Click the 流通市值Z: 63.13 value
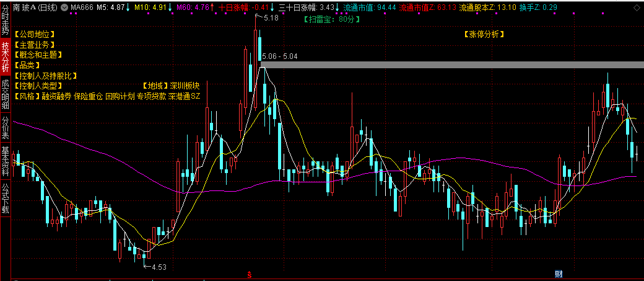 (427, 7)
